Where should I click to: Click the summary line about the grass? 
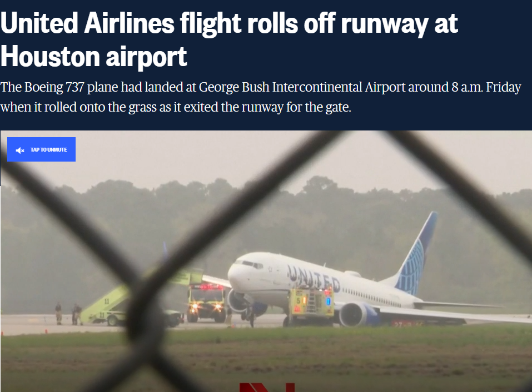pos(176,107)
